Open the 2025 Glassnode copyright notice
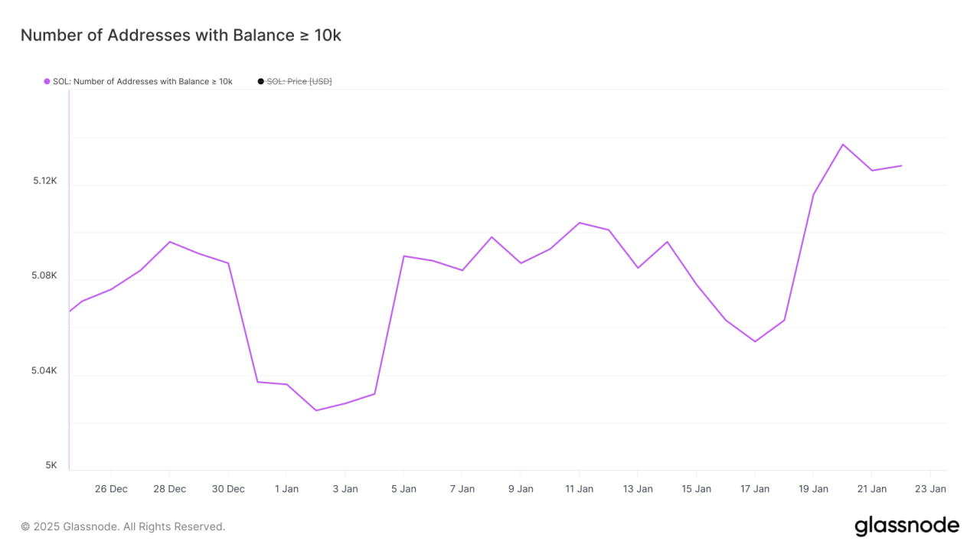The width and height of the screenshot is (980, 551). [122, 527]
